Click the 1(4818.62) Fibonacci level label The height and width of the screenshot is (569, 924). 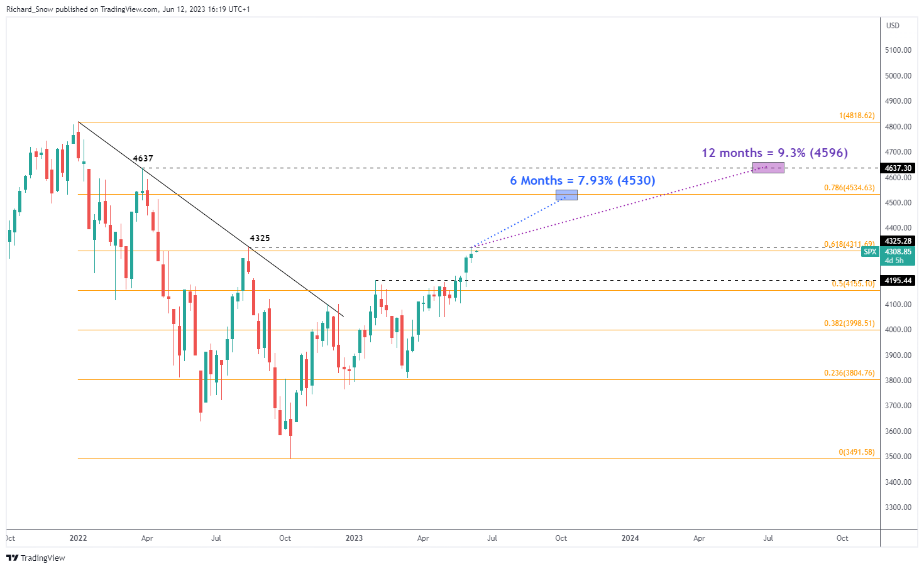click(x=857, y=116)
